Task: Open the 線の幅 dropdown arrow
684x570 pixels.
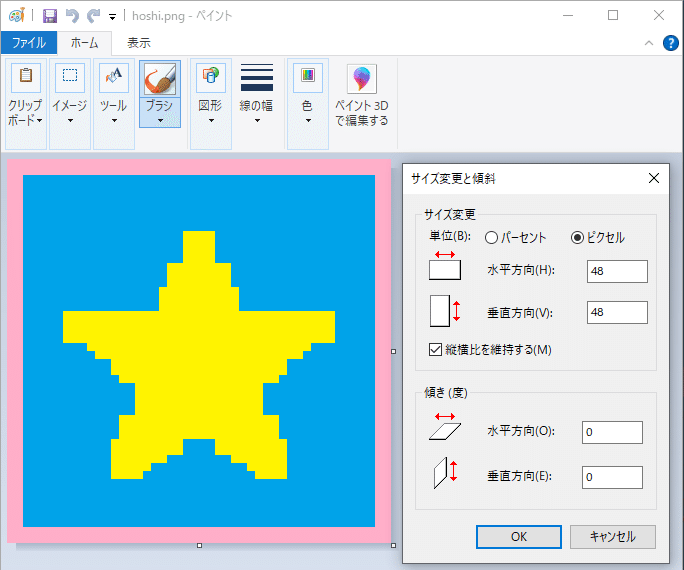Action: point(257,121)
